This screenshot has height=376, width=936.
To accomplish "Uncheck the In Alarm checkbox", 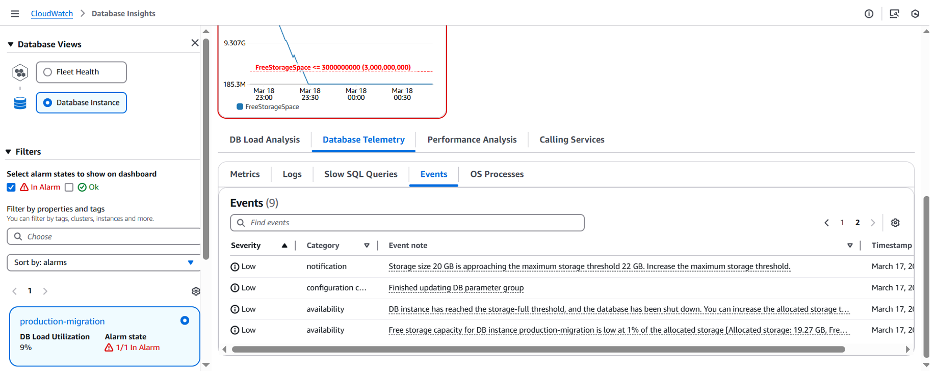I will (x=11, y=187).
